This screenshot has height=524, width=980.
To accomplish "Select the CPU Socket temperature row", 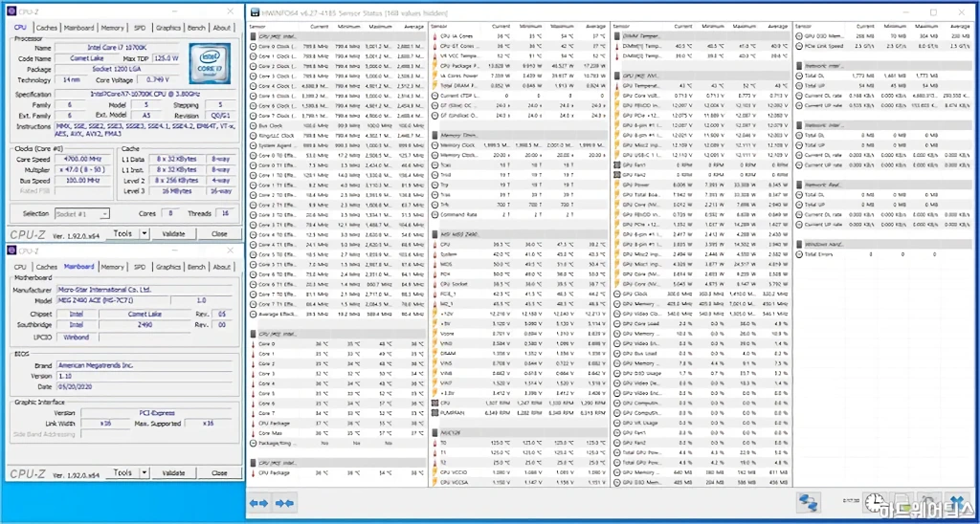I will click(x=520, y=284).
